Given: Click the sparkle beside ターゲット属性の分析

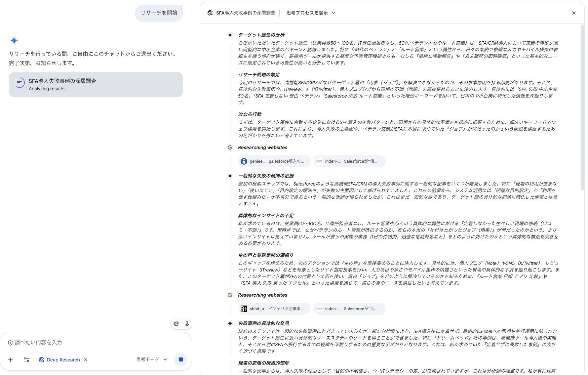Looking at the screenshot, I should (x=230, y=35).
